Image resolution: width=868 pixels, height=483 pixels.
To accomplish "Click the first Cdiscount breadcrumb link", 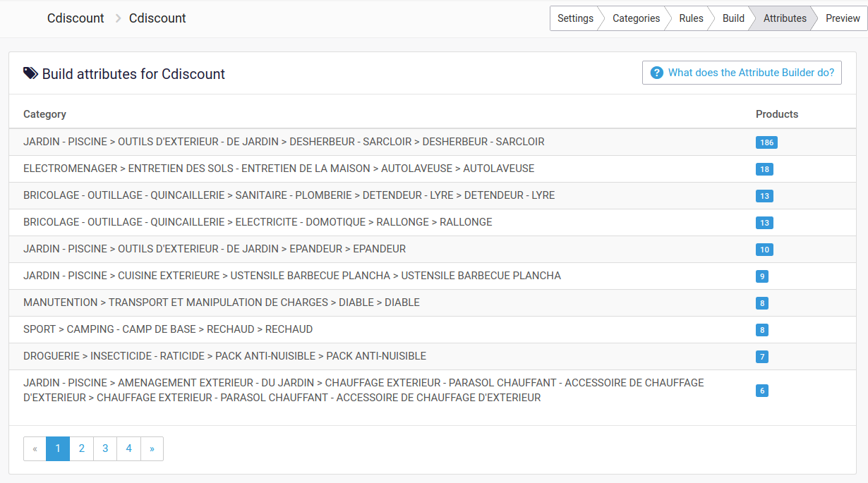I will [76, 18].
